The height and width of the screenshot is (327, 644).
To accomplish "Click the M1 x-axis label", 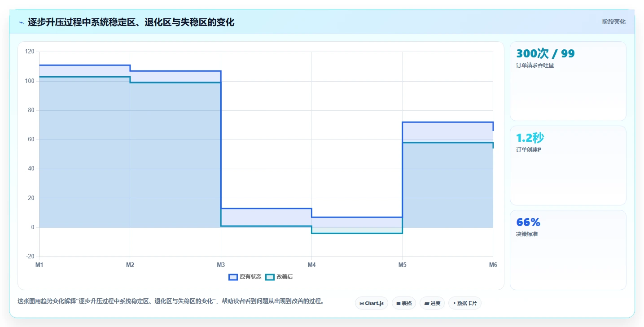I will click(39, 265).
